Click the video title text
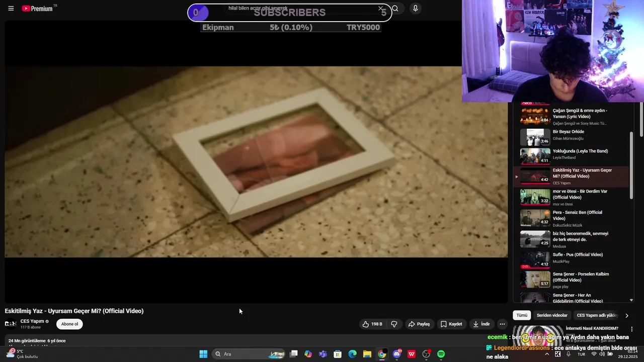This screenshot has height=362, width=644. pos(74,311)
